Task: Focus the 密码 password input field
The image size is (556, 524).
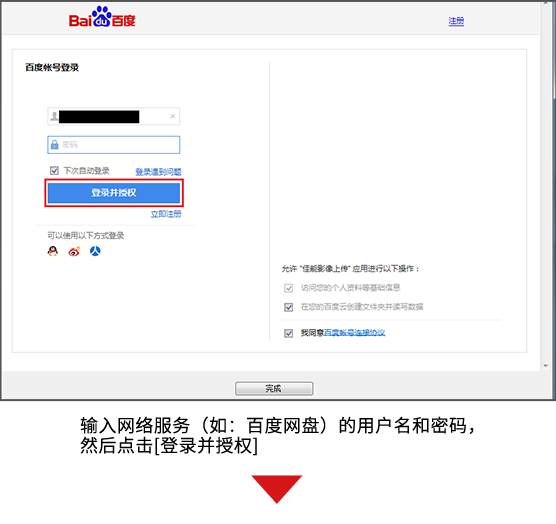Action: click(114, 145)
